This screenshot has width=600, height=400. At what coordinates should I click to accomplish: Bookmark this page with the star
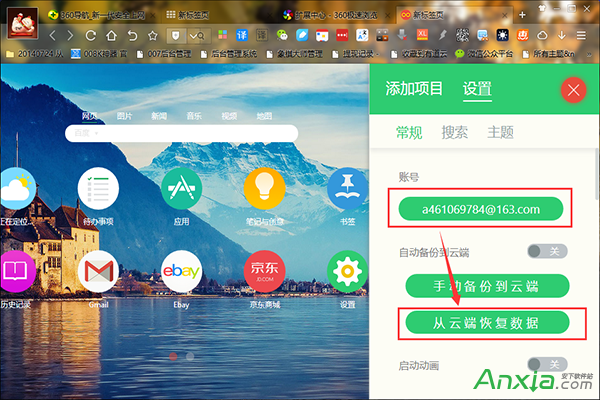click(x=153, y=36)
